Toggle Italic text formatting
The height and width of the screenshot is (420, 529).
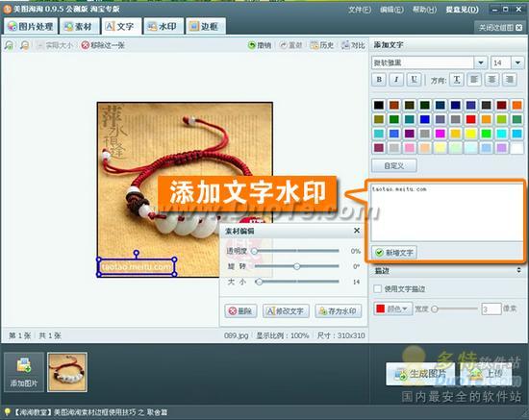(396, 80)
